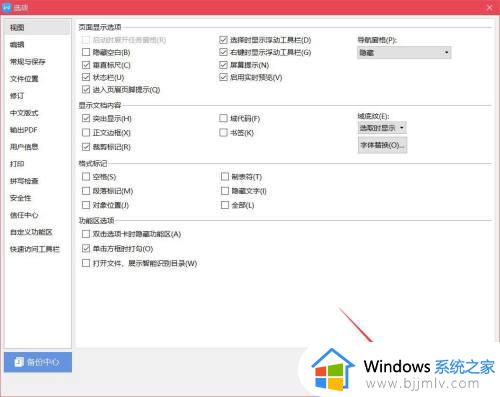Toggle the 状态栏(U) checkbox
The image size is (500, 397).
point(86,77)
